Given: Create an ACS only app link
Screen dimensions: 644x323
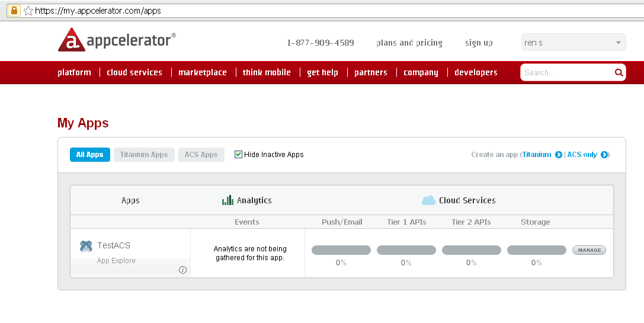Looking at the screenshot, I should pyautogui.click(x=582, y=155).
